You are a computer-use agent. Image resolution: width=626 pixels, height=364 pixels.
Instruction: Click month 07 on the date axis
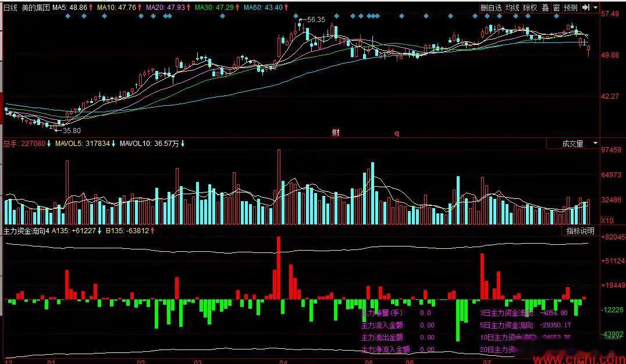pyautogui.click(x=487, y=362)
